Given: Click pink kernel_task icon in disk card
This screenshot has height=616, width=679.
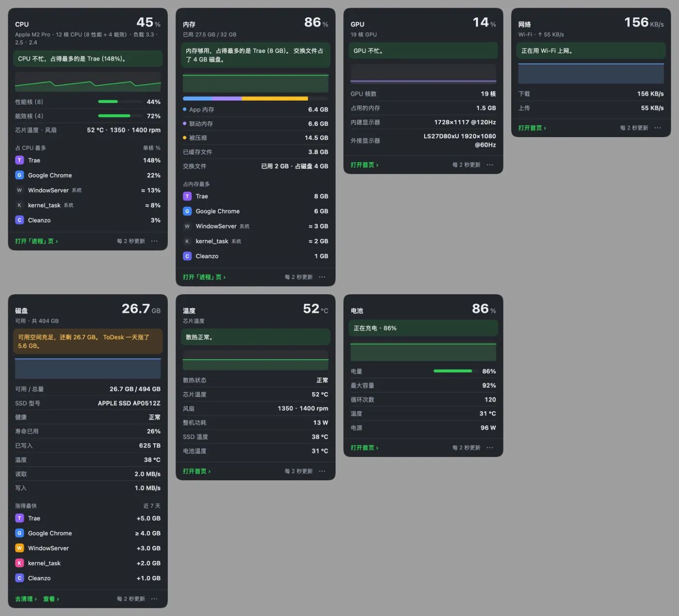Looking at the screenshot, I should 19,563.
